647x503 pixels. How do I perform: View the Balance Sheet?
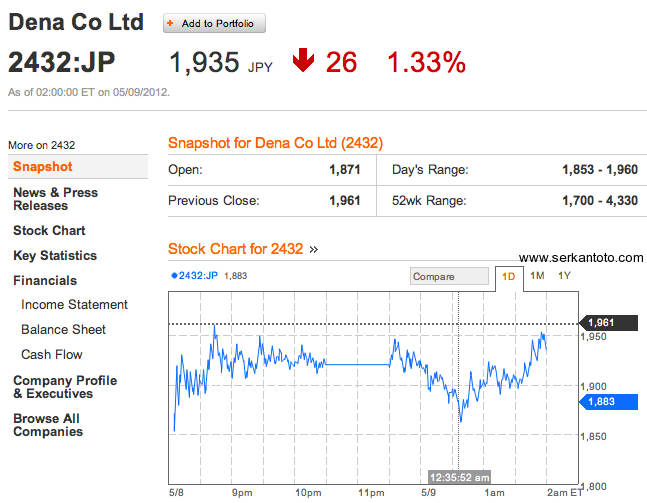[63, 329]
